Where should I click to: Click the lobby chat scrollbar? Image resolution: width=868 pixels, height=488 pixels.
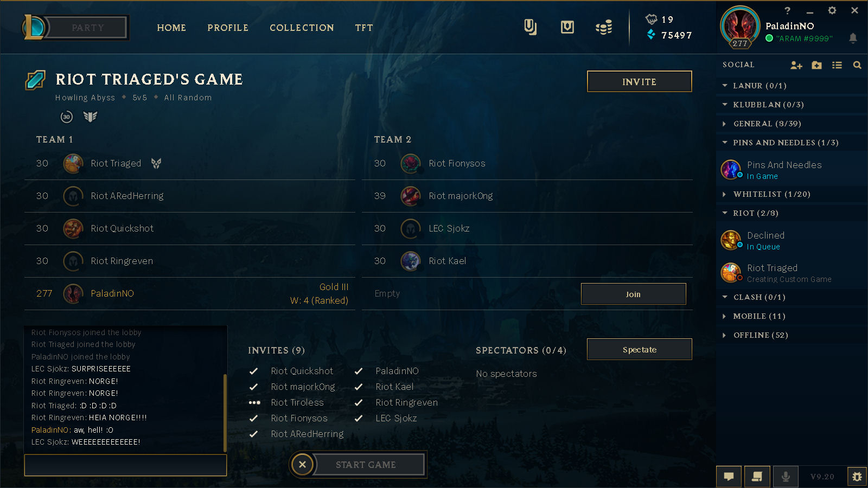[225, 413]
